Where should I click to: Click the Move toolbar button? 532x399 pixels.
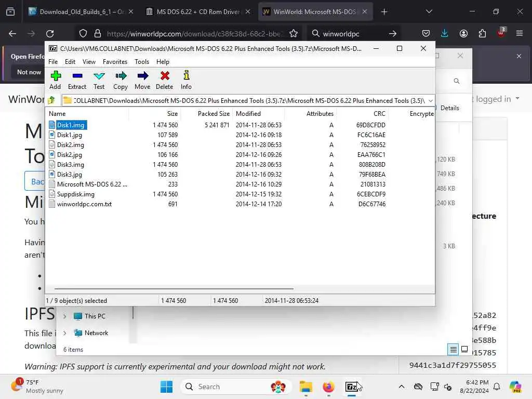[x=142, y=81]
